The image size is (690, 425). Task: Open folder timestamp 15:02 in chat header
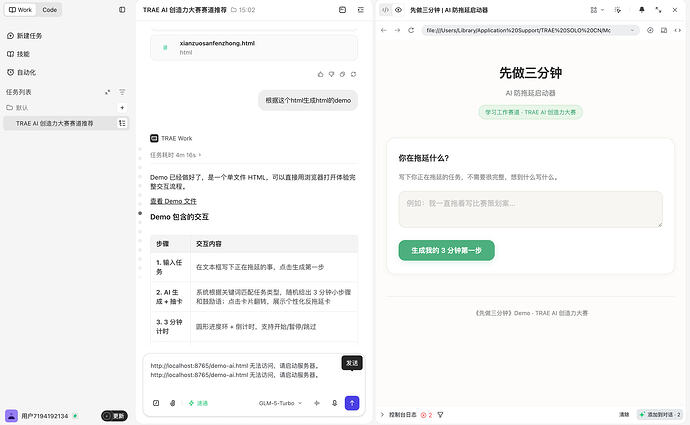coord(243,10)
